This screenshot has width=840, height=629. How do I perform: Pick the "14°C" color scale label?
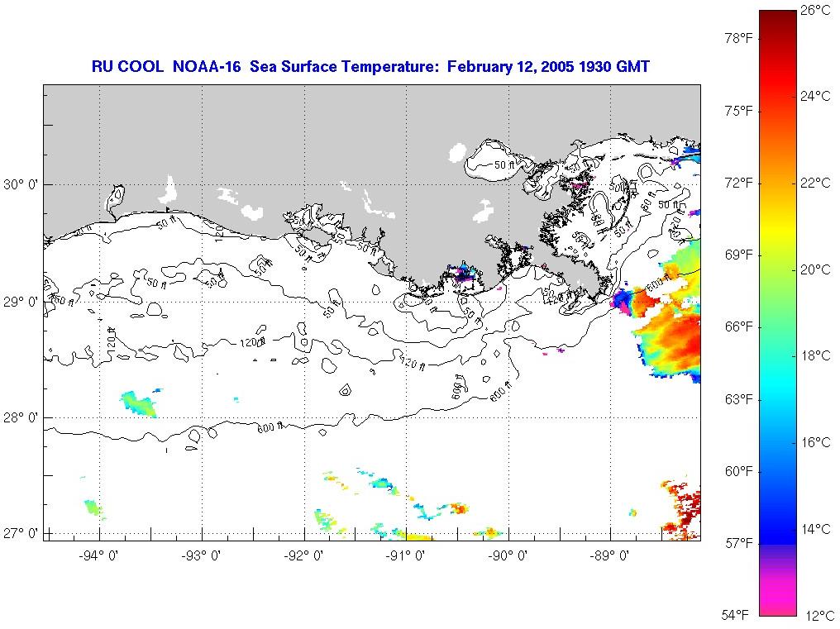[815, 529]
